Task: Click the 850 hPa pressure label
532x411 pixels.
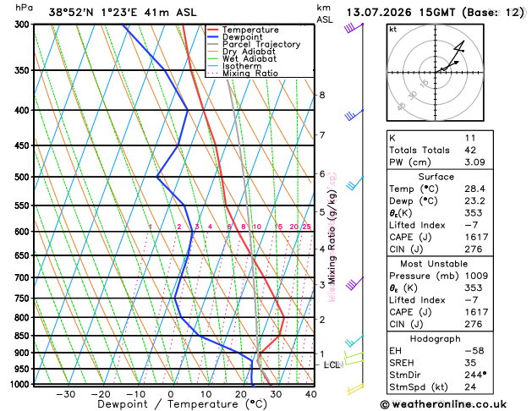Action: (x=24, y=336)
